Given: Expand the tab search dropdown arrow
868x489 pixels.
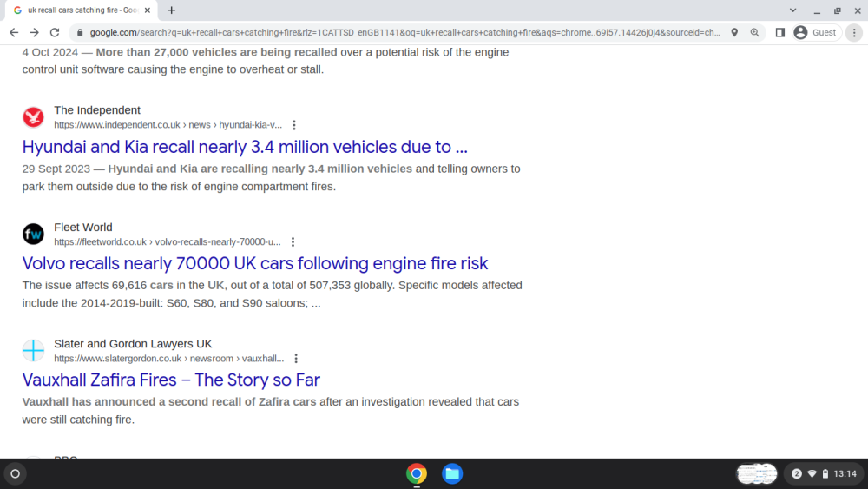Looking at the screenshot, I should tap(792, 10).
